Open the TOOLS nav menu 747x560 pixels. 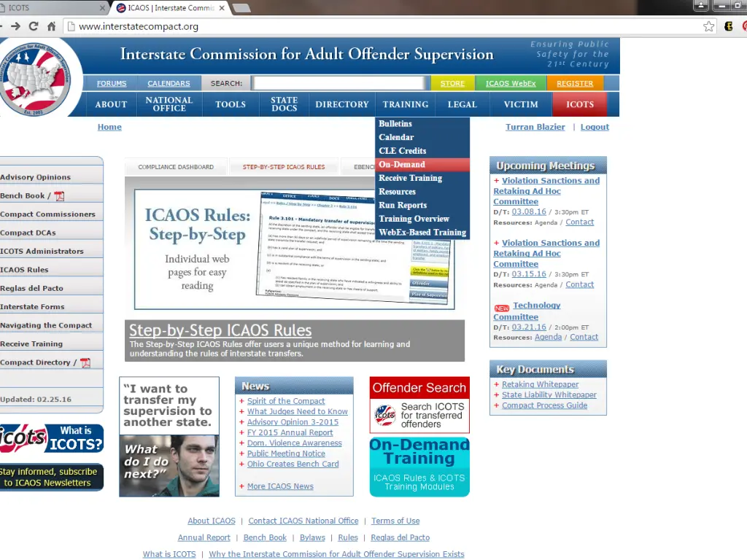(x=231, y=104)
